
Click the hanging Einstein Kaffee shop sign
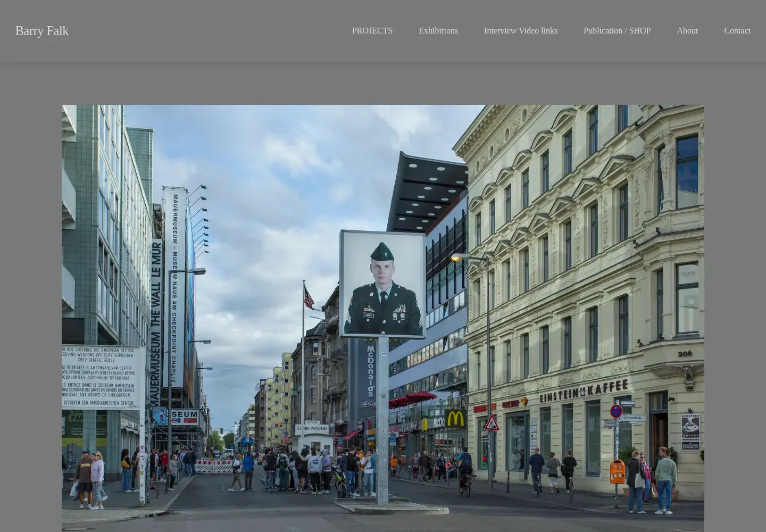point(690,431)
